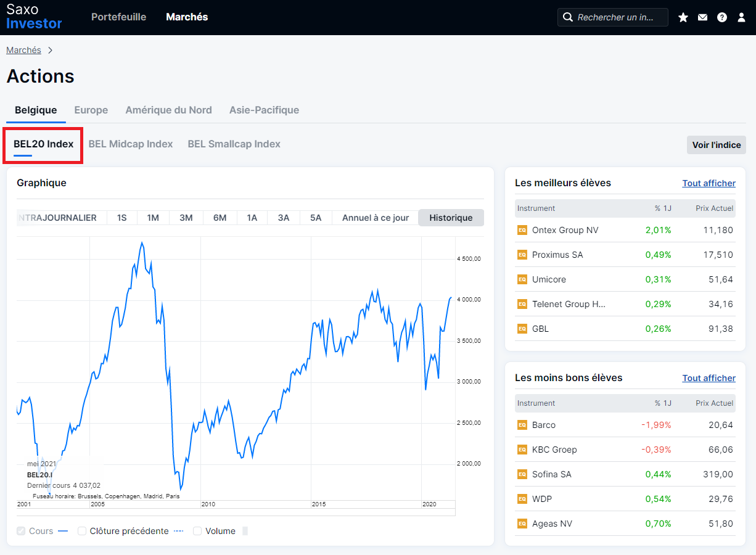Open the KBC Groep instrument
Viewport: 756px width, 555px height.
coord(554,450)
